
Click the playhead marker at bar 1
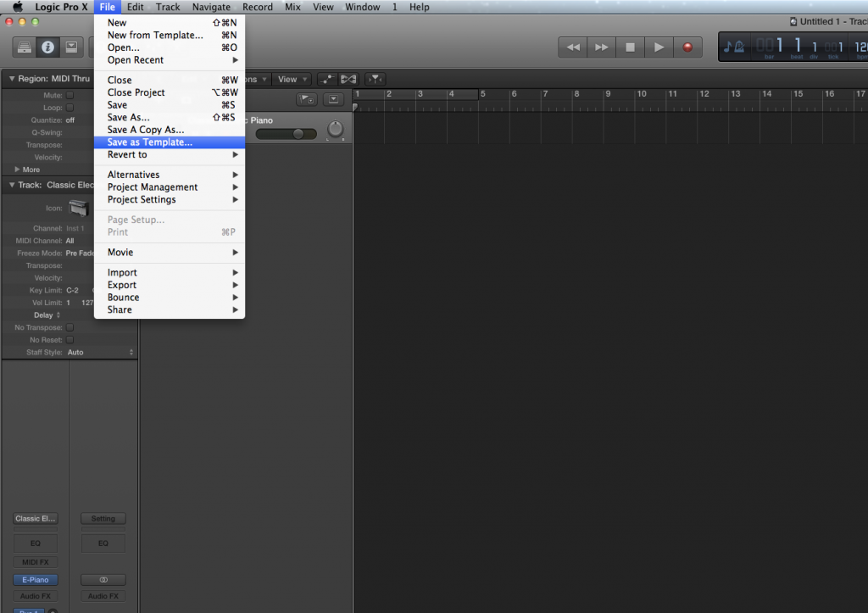pyautogui.click(x=355, y=107)
